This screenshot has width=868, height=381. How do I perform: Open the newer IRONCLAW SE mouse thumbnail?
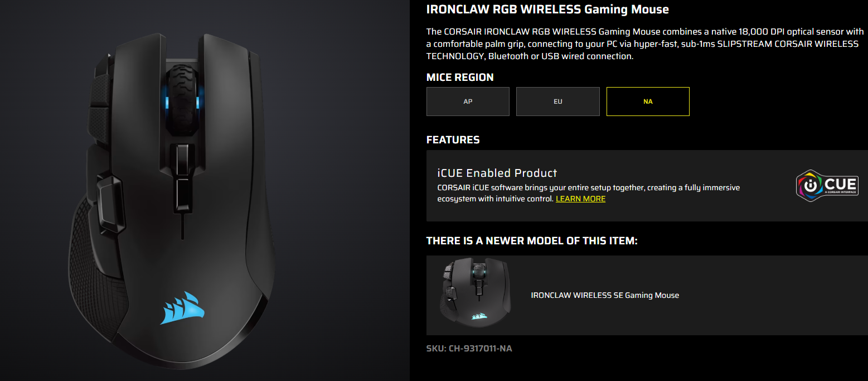(476, 295)
